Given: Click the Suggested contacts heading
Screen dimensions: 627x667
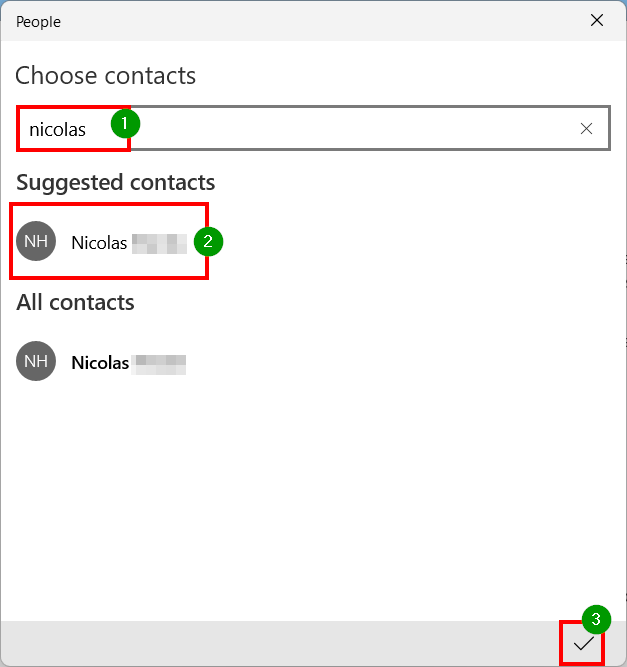Looking at the screenshot, I should pos(116,183).
